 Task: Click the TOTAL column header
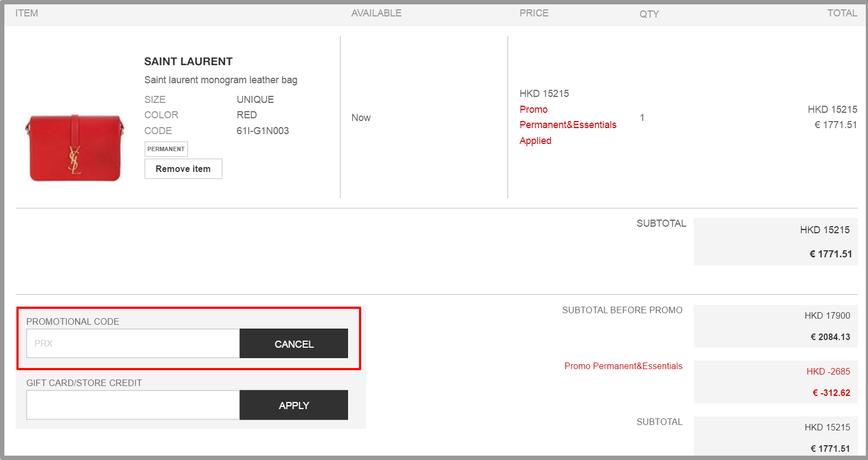coord(842,13)
